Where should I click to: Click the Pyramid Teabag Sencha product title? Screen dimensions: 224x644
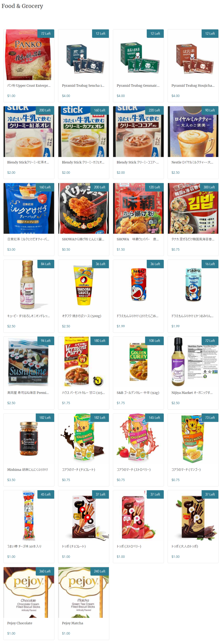pos(83,86)
